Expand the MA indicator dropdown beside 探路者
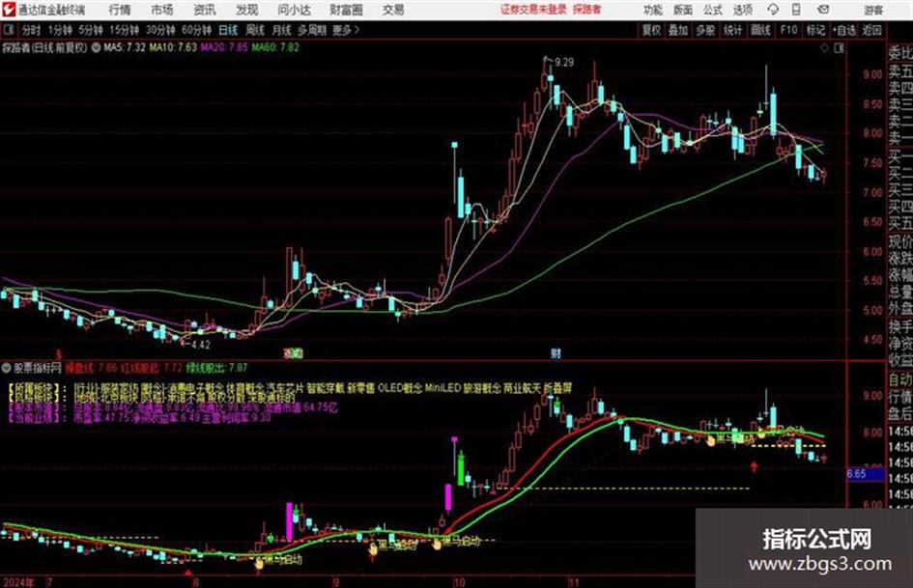Viewport: 913px width, 588px height. tap(96, 47)
